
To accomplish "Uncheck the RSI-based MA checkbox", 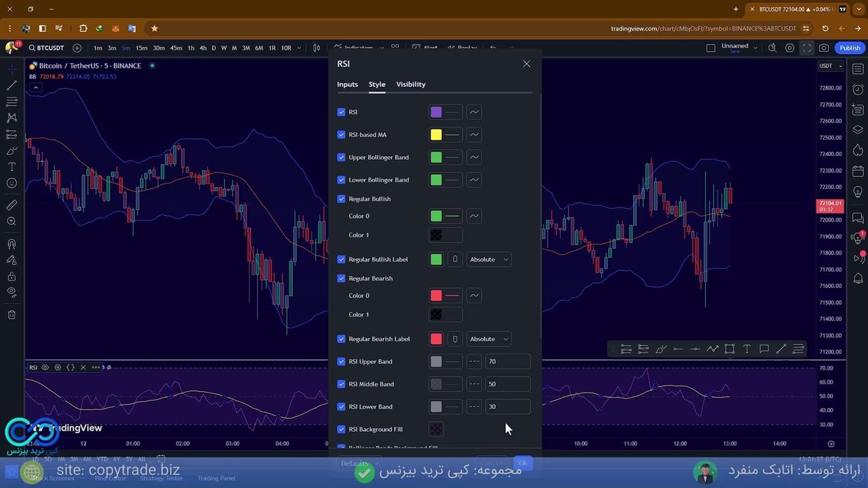I will (x=341, y=135).
